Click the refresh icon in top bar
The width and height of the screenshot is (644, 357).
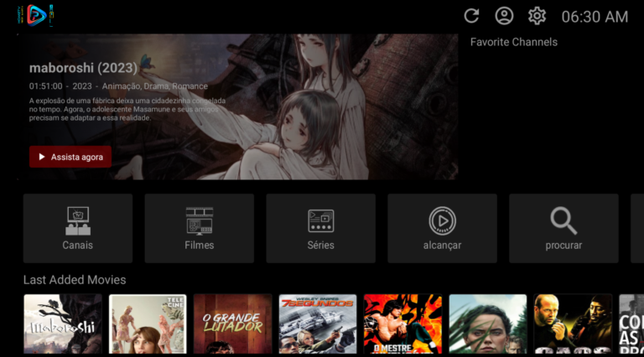point(471,16)
